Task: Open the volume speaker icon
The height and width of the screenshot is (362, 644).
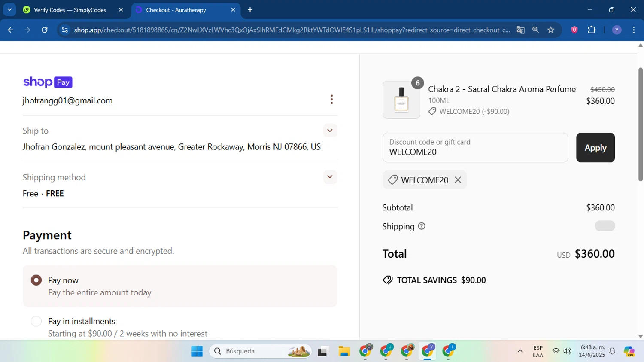Action: 568,351
